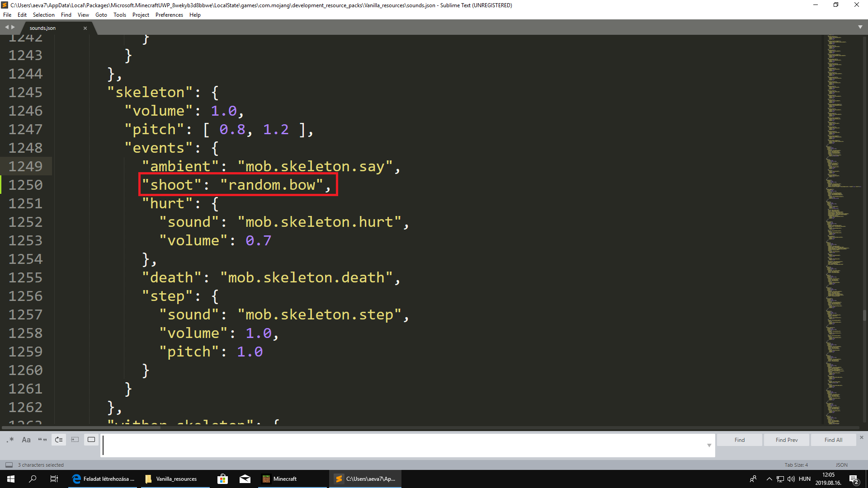
Task: Open the find history dropdown arrow
Action: [709, 446]
